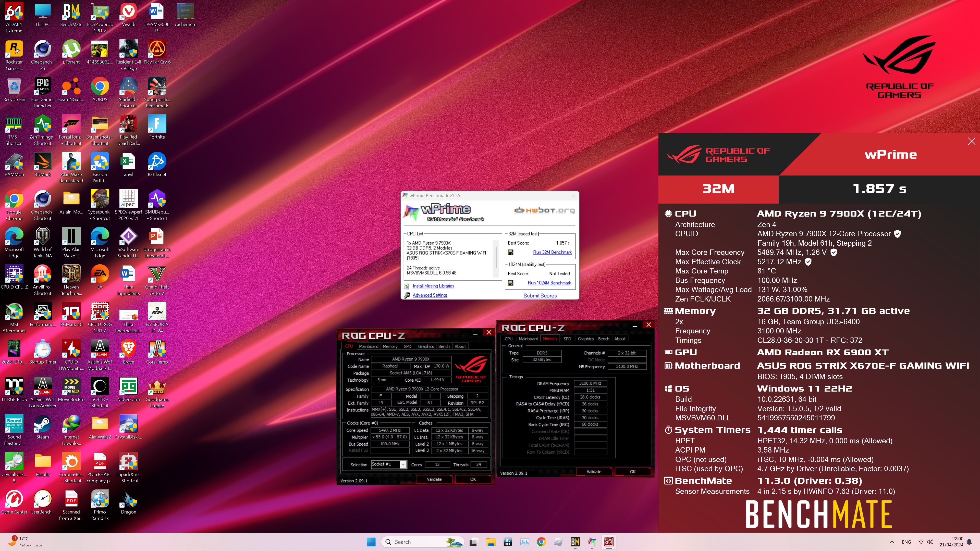Click the taskbar Search box
The width and height of the screenshot is (980, 551).
422,542
